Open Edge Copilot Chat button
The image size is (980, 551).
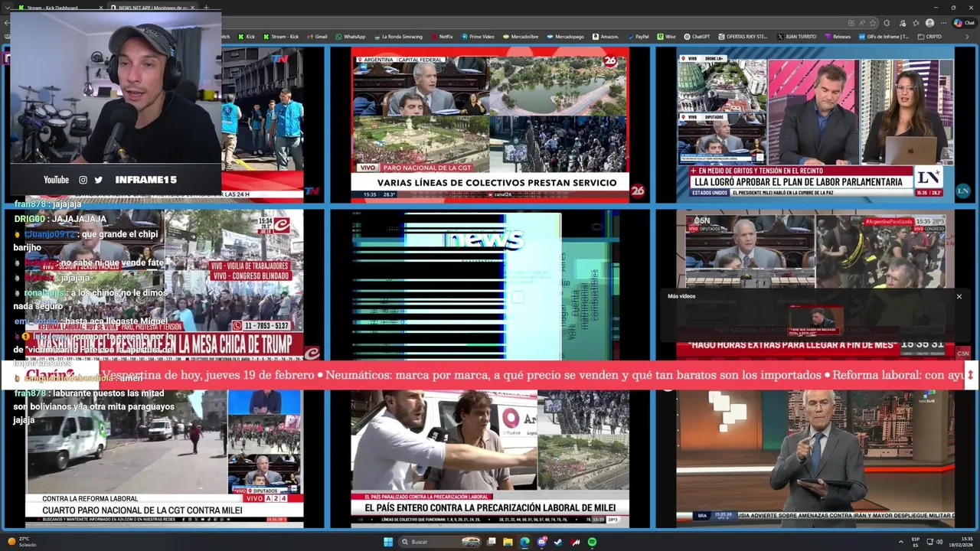tap(964, 23)
